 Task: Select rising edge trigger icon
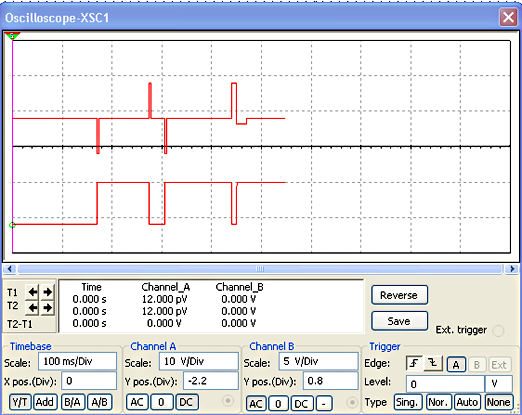(414, 363)
